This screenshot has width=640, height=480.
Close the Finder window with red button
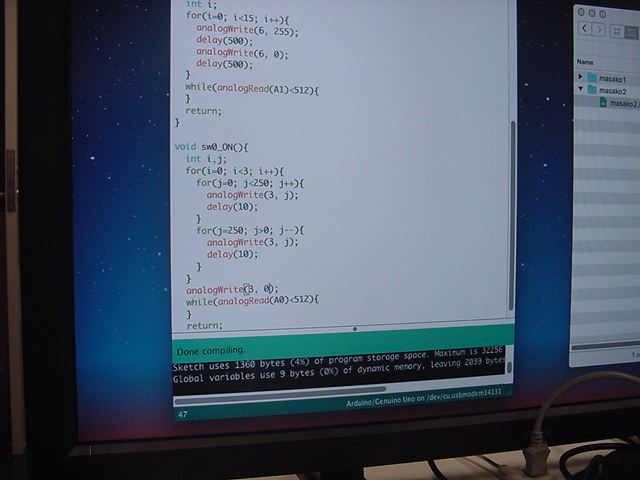point(581,13)
